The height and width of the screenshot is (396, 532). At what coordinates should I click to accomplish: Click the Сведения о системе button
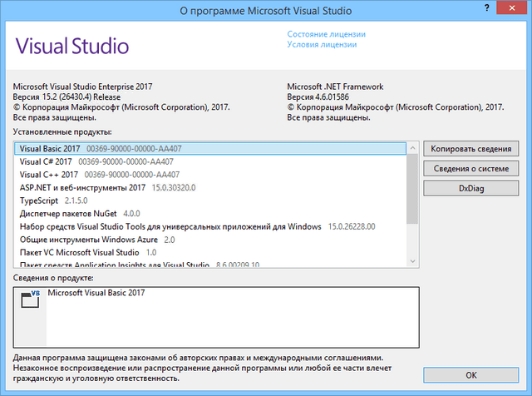(x=471, y=169)
